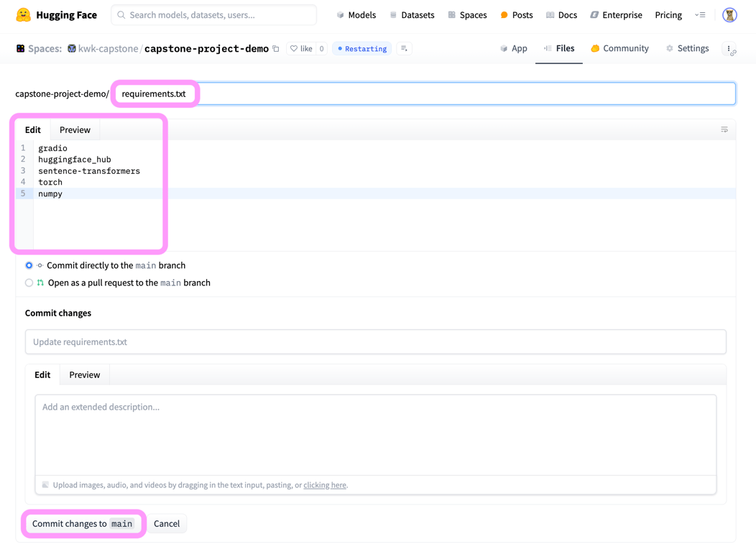Open the kwk-capstone organization link
756x552 pixels.
tap(108, 49)
